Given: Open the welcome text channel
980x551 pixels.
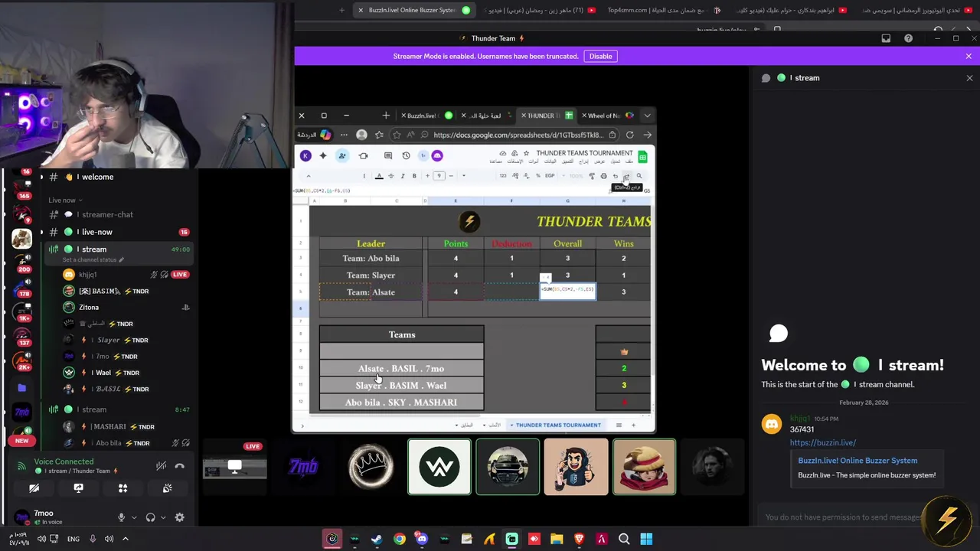Looking at the screenshot, I should click(x=97, y=177).
